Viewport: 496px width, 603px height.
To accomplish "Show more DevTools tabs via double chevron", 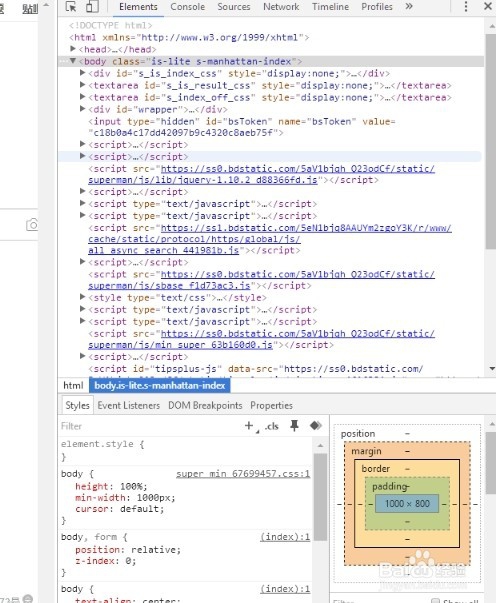I will [x=409, y=7].
